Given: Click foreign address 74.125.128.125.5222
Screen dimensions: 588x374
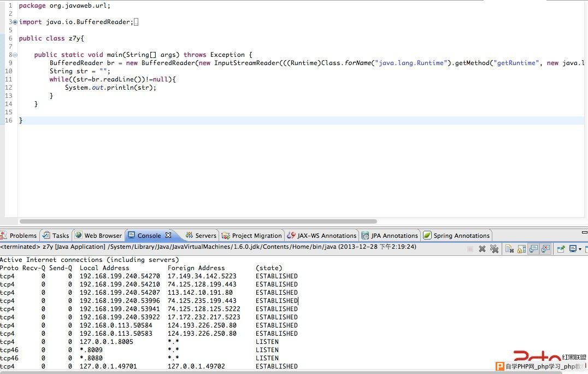Looking at the screenshot, I should tap(204, 309).
